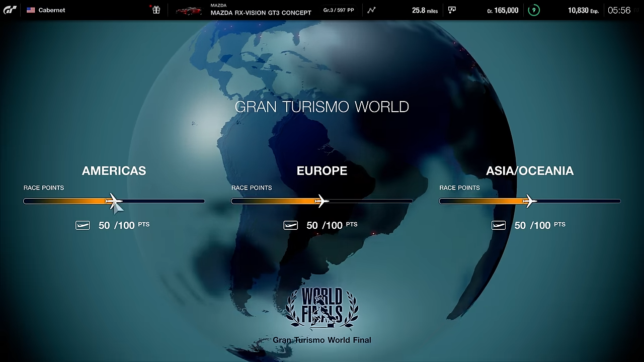Click the Cr. 165,000 credits value

[x=503, y=10]
